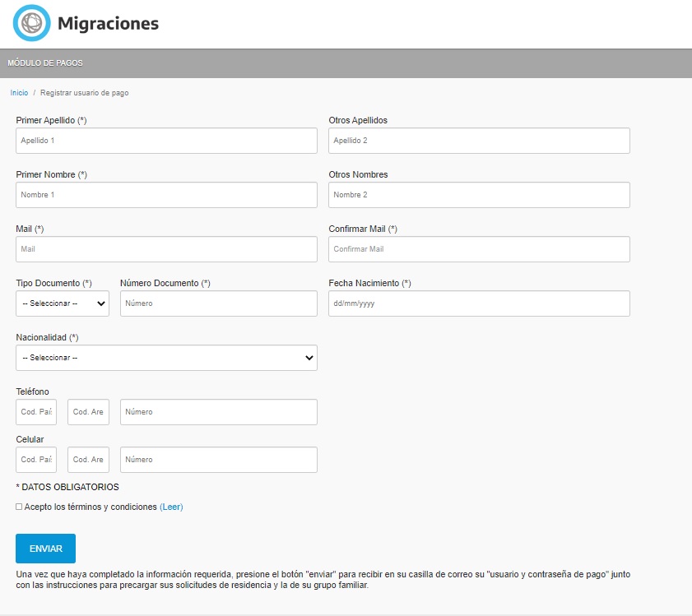This screenshot has width=692, height=616.
Task: Click the Celular número field
Action: tap(218, 460)
